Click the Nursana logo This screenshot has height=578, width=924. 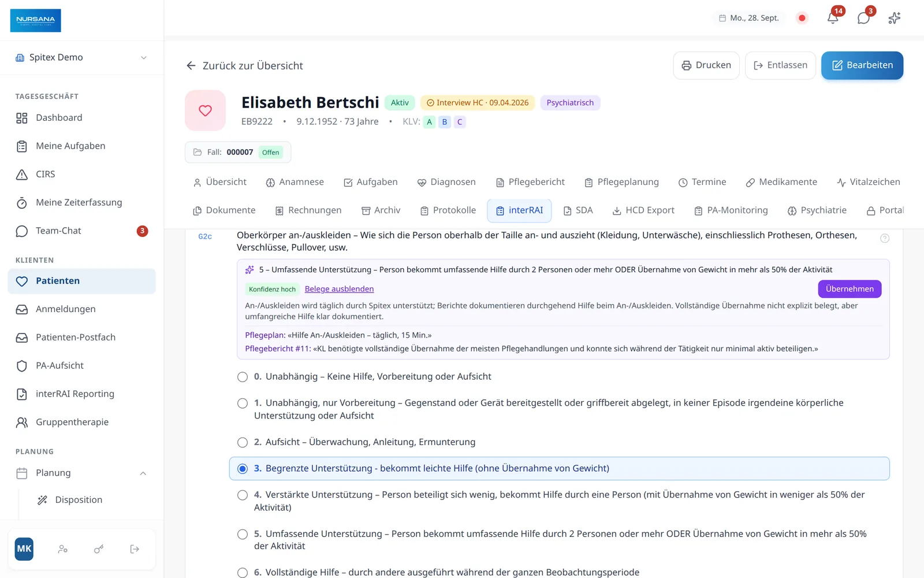click(35, 20)
